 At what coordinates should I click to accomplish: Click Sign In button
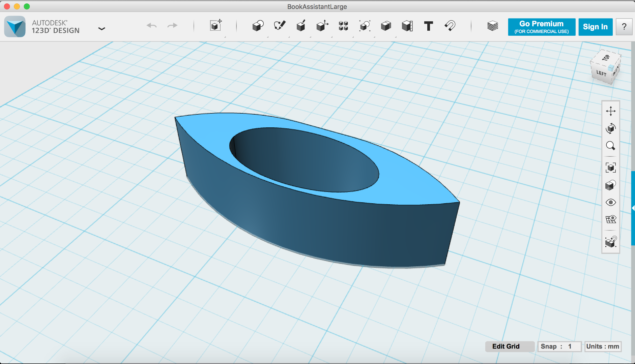(595, 27)
